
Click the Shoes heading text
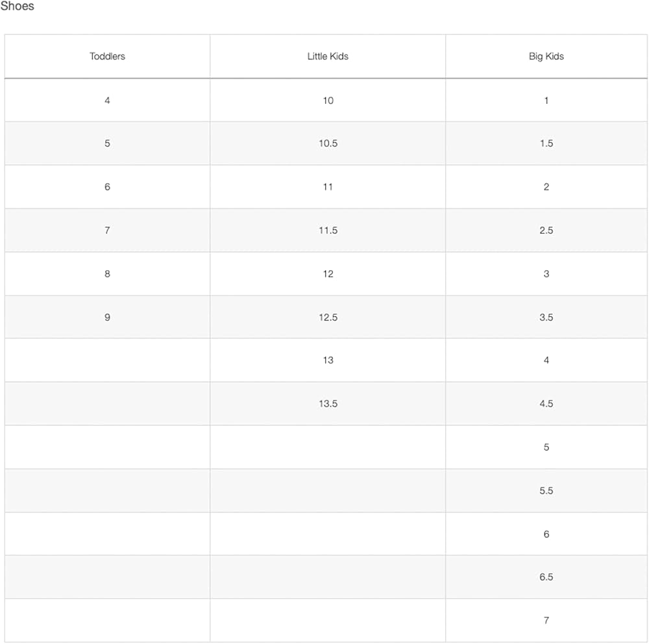point(17,6)
